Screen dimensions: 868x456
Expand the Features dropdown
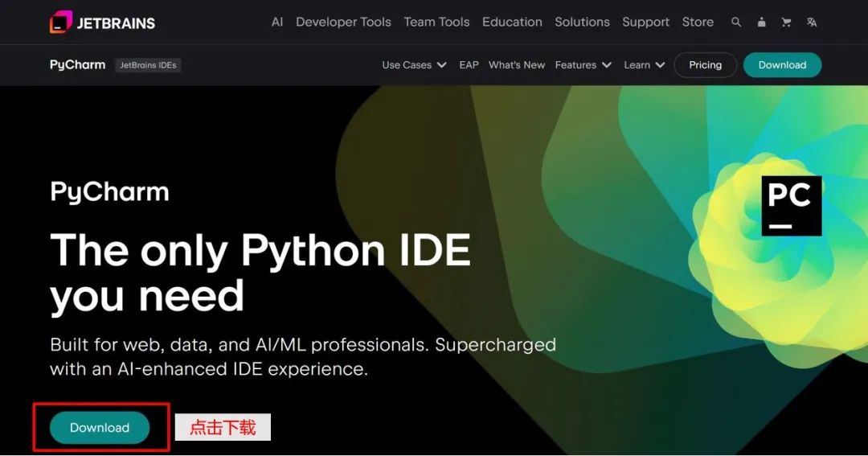[583, 65]
